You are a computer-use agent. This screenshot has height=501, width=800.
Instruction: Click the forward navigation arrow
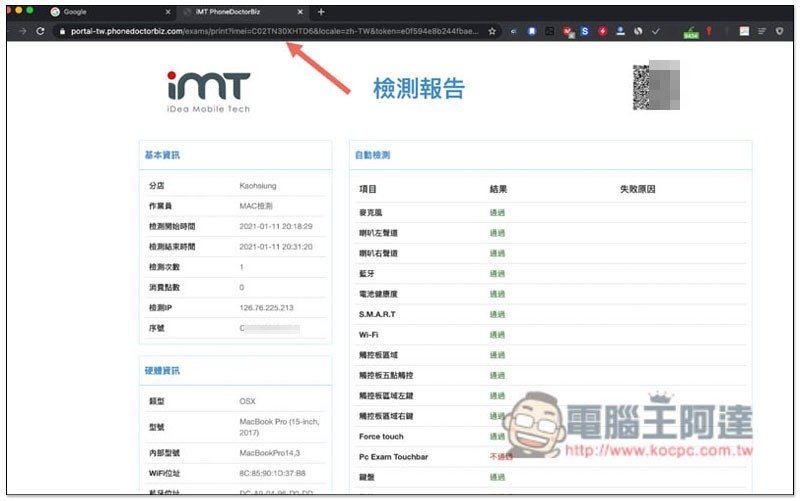(x=20, y=32)
